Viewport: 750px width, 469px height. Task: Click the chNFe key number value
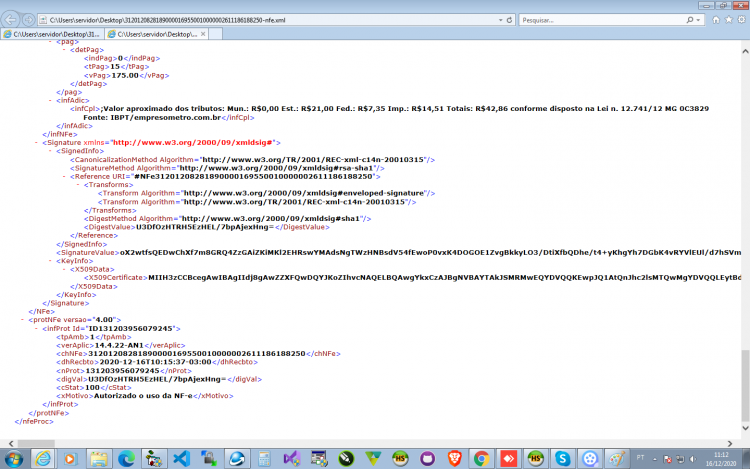point(197,354)
